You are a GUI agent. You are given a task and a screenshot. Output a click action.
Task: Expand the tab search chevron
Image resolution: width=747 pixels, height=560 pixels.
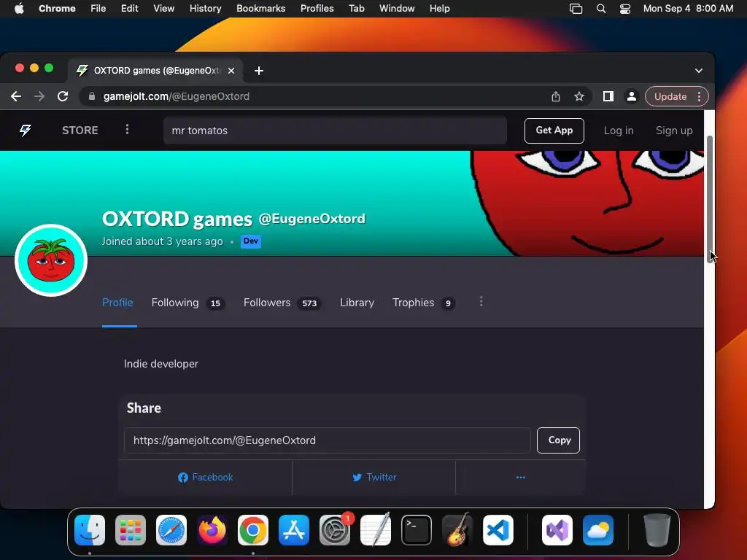[x=698, y=71]
